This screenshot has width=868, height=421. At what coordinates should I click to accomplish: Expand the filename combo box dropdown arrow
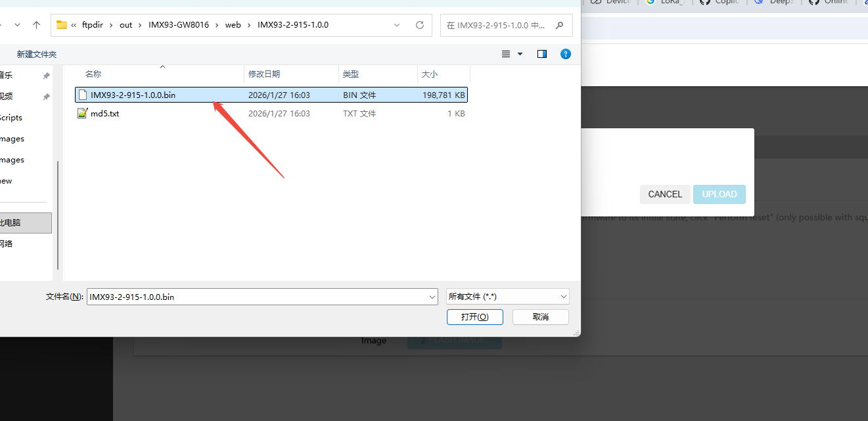(x=432, y=297)
